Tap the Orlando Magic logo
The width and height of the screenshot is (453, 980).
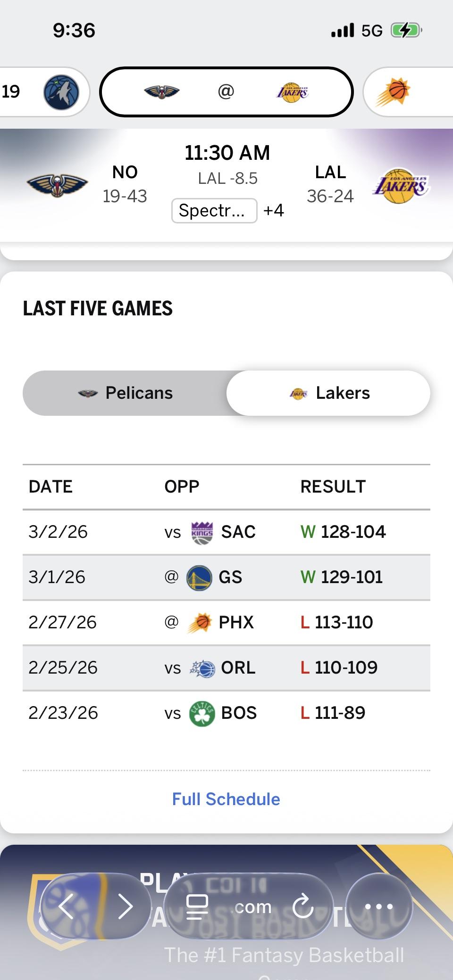coord(202,668)
